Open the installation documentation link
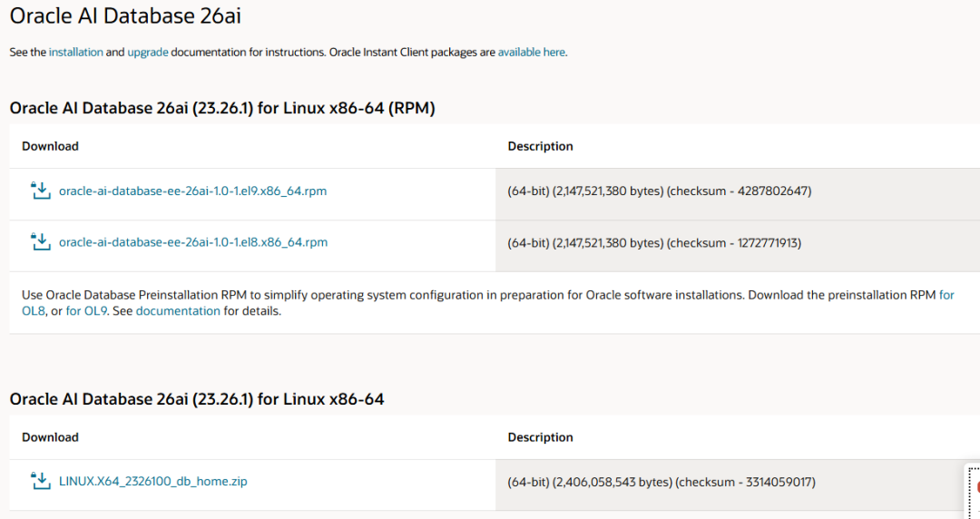 75,52
